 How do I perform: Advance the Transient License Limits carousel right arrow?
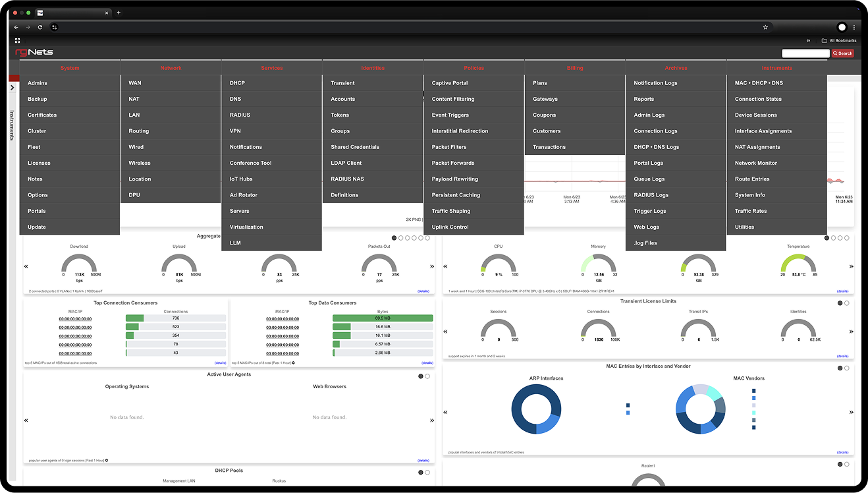click(x=851, y=332)
